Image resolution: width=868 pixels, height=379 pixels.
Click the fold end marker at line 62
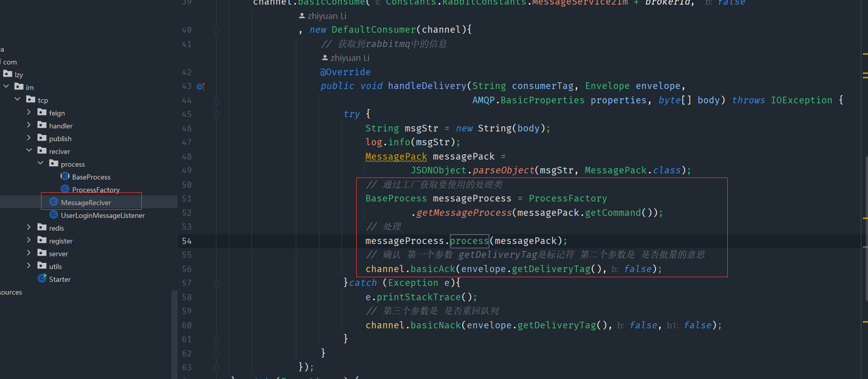pyautogui.click(x=216, y=353)
